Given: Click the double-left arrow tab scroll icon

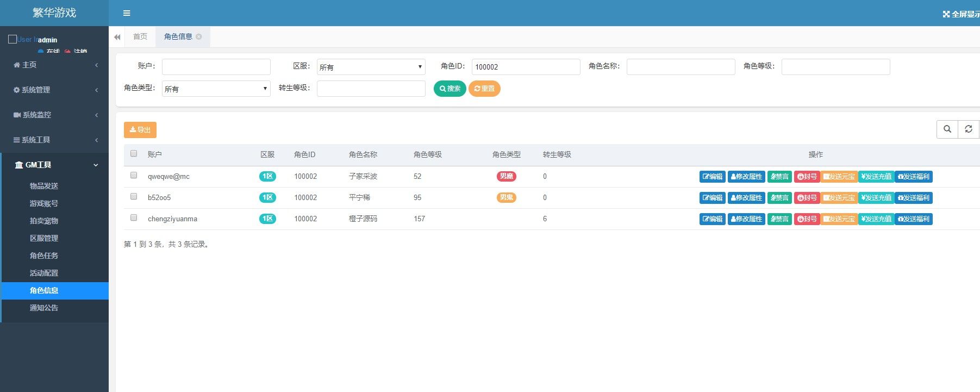Looking at the screenshot, I should (117, 37).
